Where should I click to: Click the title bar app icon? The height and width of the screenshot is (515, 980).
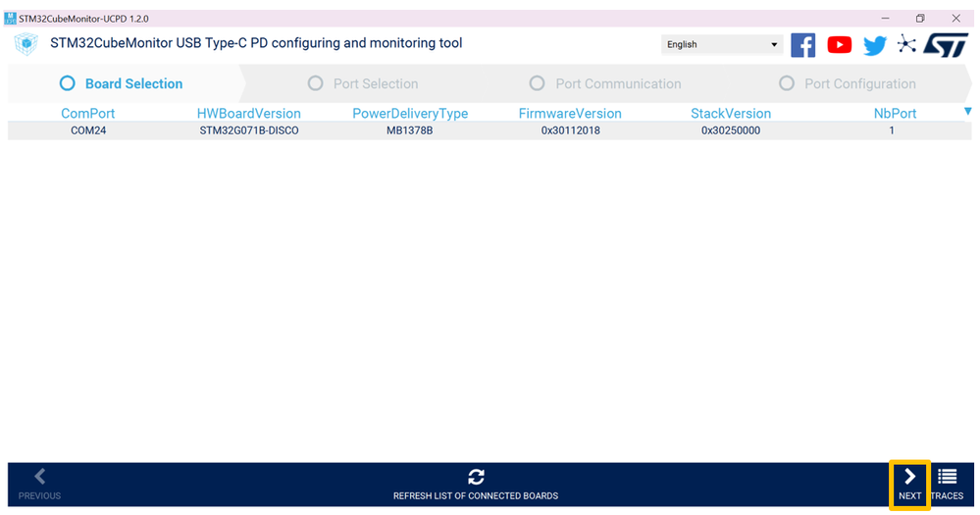point(10,18)
